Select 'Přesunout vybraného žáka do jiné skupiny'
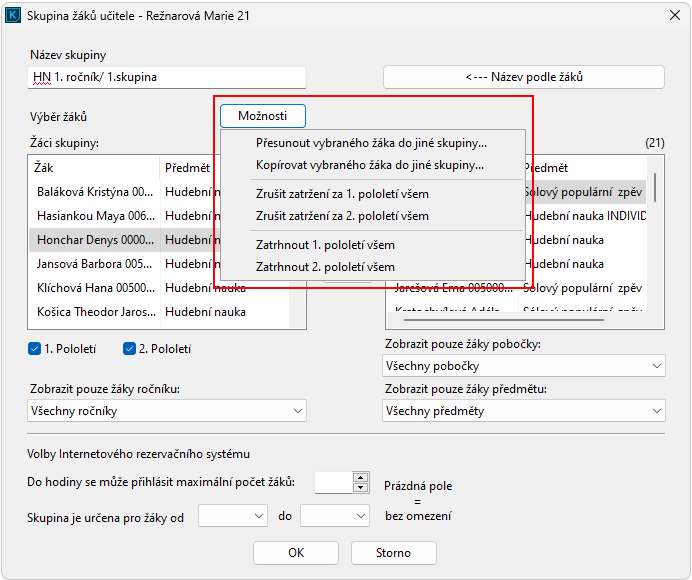This screenshot has width=692, height=580. click(x=371, y=143)
